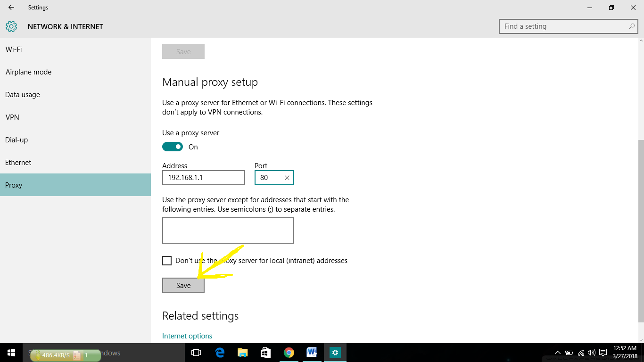Screen dimensions: 644x362
Task: Click the greyed-out Save button above Manual proxy setup
Action: pyautogui.click(x=183, y=51)
